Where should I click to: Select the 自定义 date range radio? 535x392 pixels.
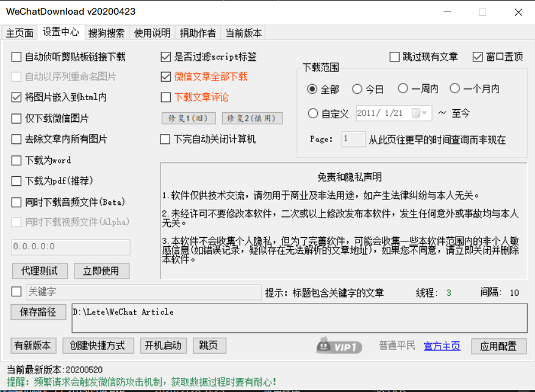tap(313, 113)
